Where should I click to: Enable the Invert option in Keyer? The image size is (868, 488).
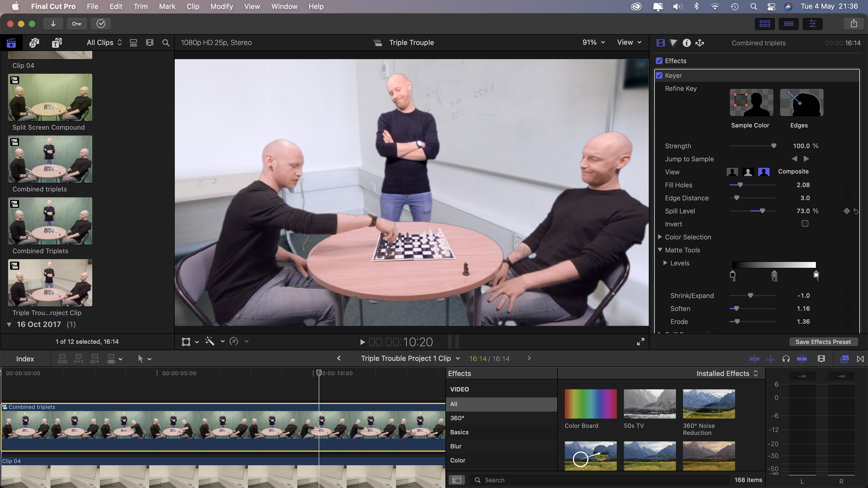805,223
